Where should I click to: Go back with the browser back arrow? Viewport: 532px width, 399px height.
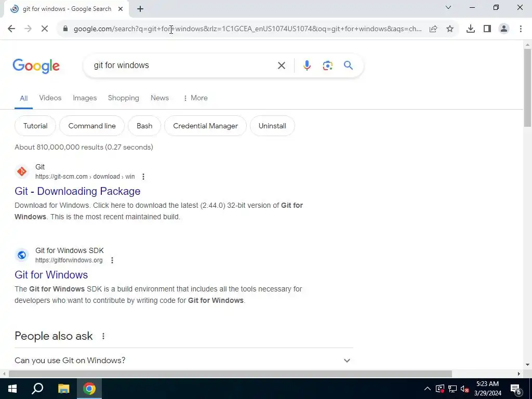pyautogui.click(x=11, y=29)
